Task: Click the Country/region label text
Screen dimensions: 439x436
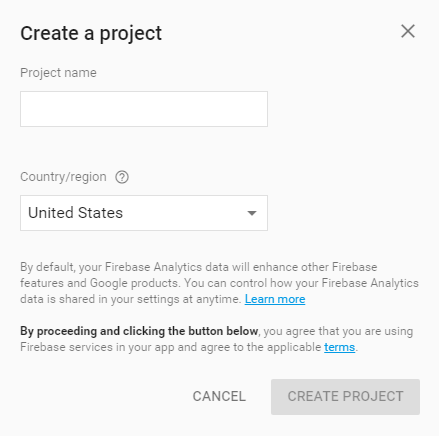Action: pyautogui.click(x=63, y=177)
